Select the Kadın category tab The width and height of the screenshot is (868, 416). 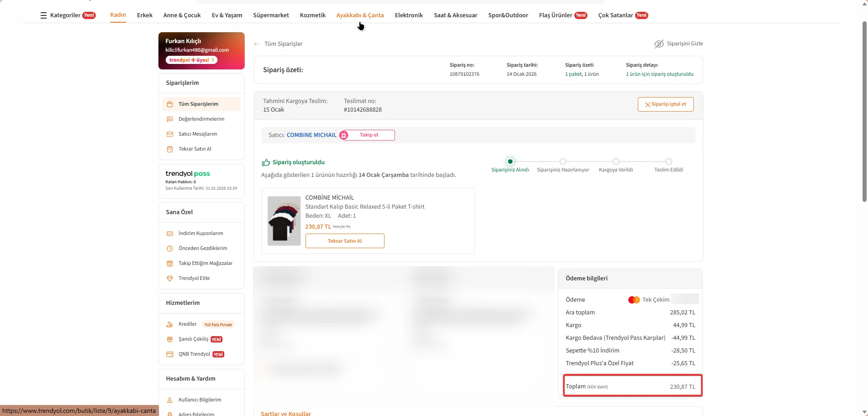tap(118, 15)
